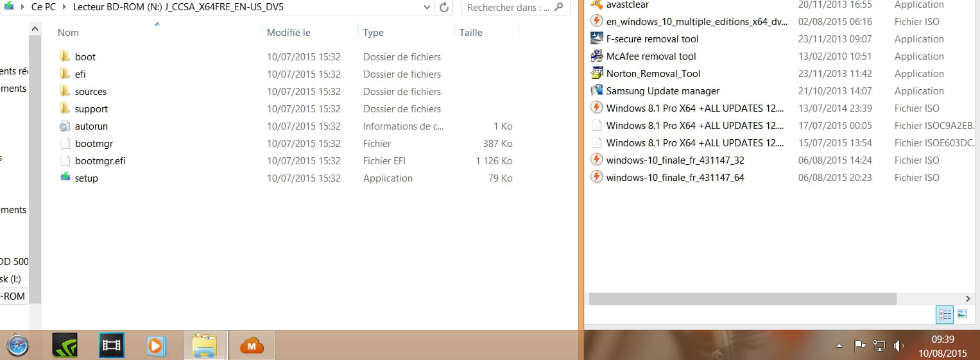Image resolution: width=980 pixels, height=360 pixels.
Task: Open Safari from the taskbar
Action: [x=19, y=346]
